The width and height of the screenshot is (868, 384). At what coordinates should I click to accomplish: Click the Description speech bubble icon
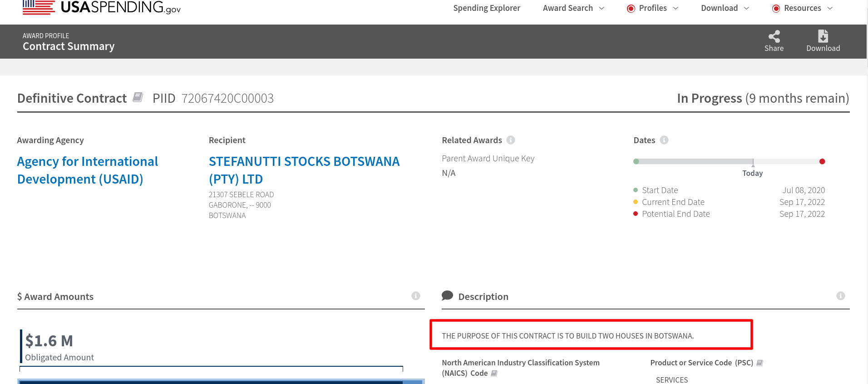447,296
